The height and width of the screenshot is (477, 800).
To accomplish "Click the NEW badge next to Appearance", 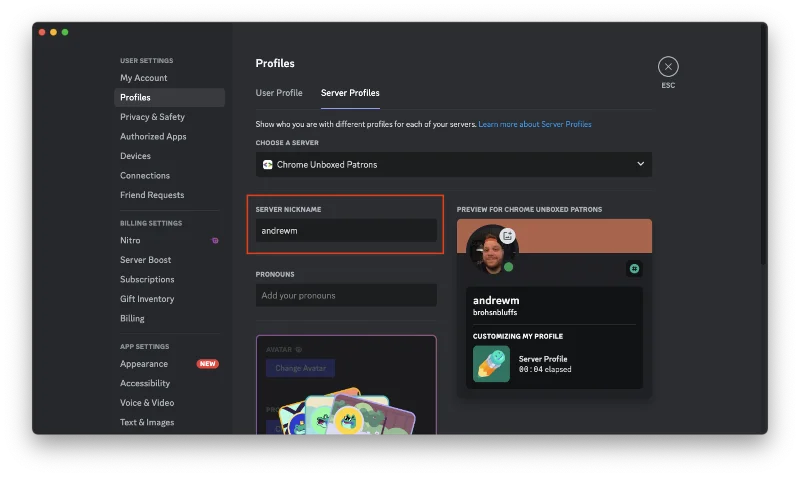I will click(x=207, y=364).
